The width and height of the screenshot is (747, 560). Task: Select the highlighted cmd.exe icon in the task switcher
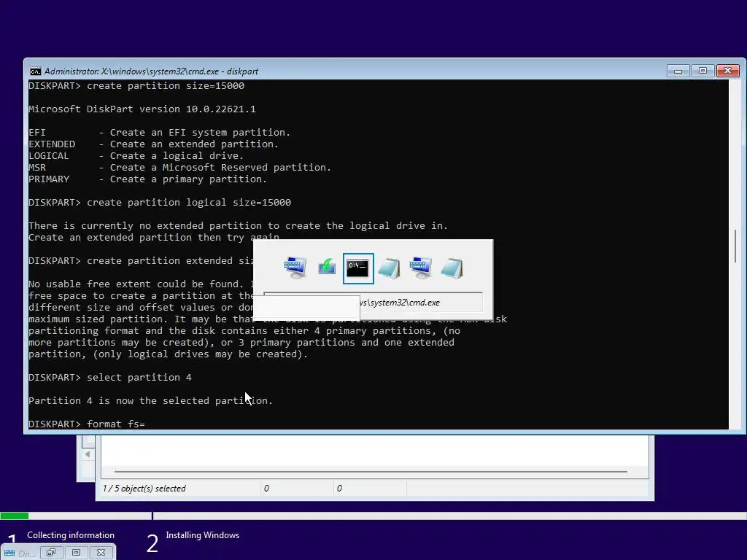[358, 268]
